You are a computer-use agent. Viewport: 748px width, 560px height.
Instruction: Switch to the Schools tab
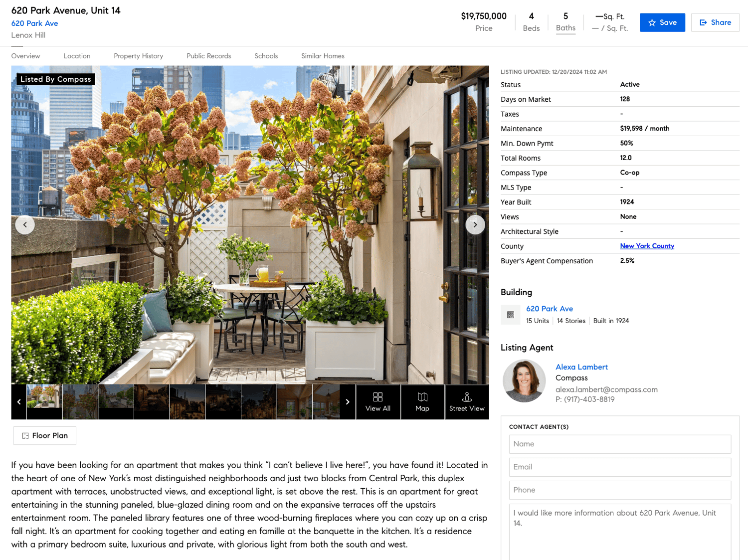click(266, 56)
